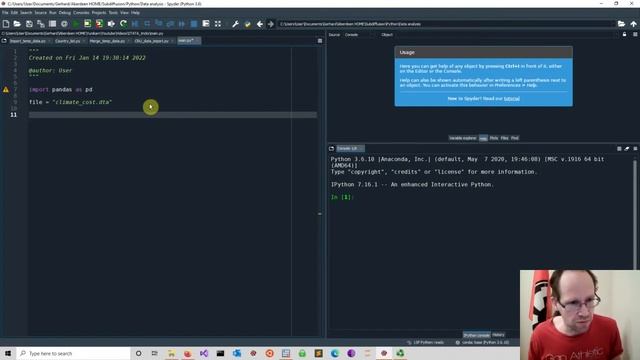Image resolution: width=640 pixels, height=360 pixels.
Task: Open the Tools menu
Action: (x=113, y=13)
